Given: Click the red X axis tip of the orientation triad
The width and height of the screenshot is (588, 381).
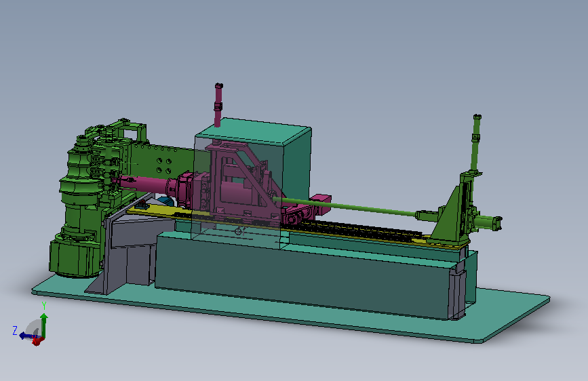Looking at the screenshot, I should click(37, 342).
